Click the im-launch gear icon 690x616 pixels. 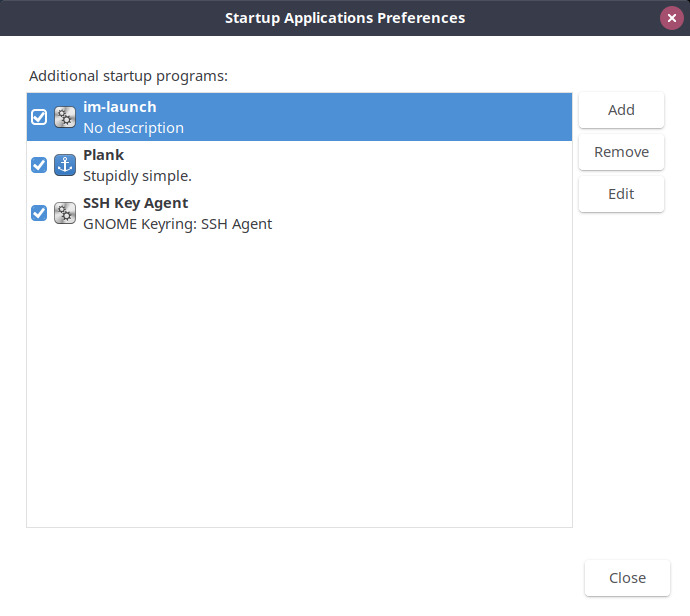click(x=65, y=117)
